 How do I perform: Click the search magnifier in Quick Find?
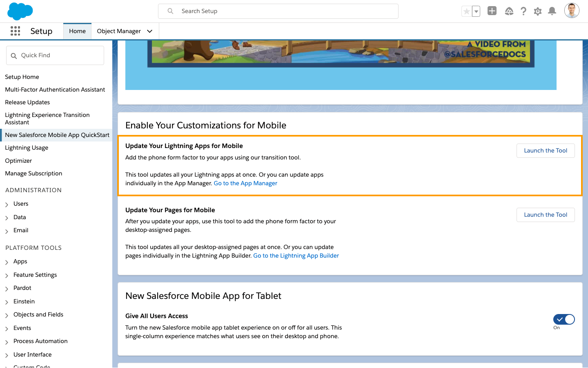coord(14,55)
